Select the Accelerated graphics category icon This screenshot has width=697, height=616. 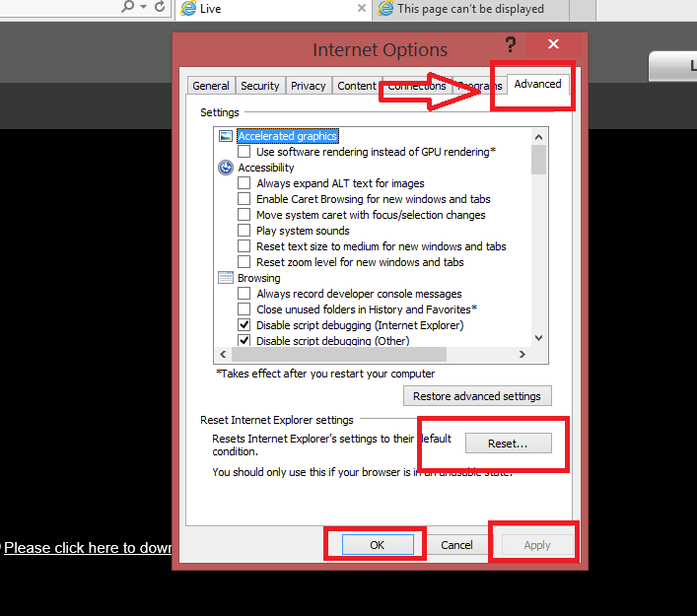point(226,136)
